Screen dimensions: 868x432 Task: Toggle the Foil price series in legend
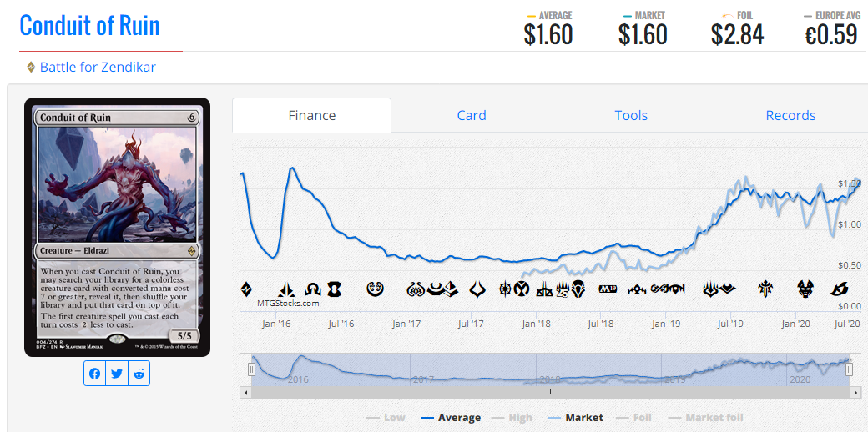[633, 418]
